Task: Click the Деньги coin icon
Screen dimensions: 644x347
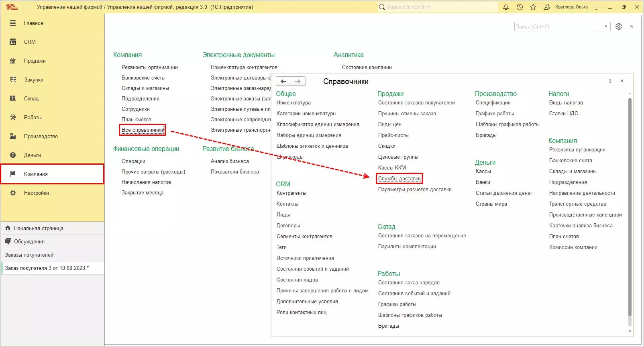Action: tap(13, 155)
